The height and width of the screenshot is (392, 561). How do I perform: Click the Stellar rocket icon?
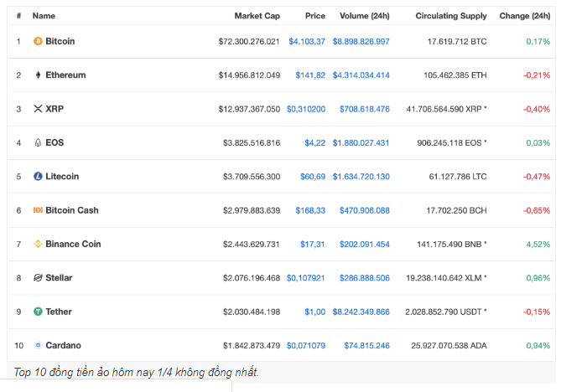point(38,277)
